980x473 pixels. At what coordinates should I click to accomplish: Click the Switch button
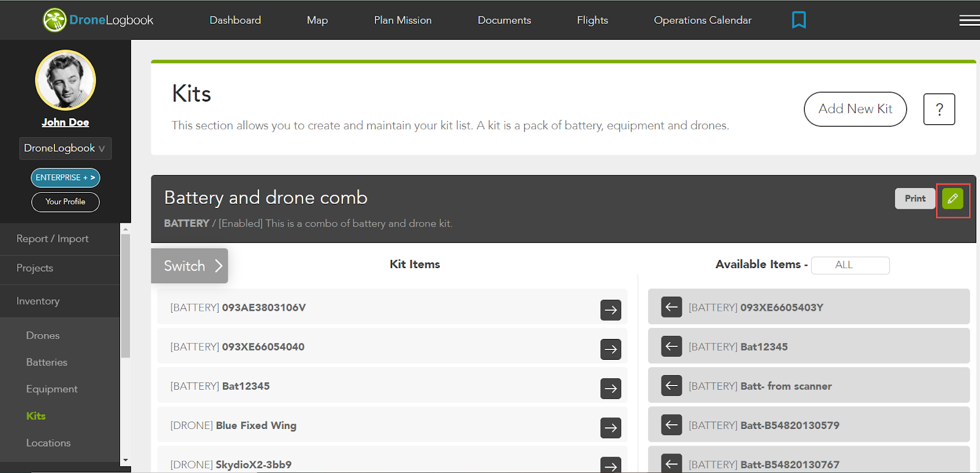[189, 266]
